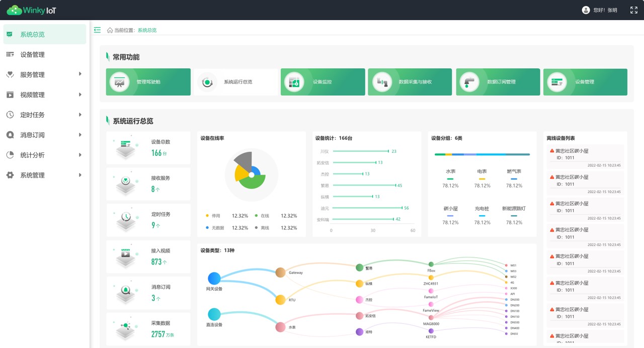
Task: Click the sidebar 定时任务 clock icon
Action: click(10, 115)
